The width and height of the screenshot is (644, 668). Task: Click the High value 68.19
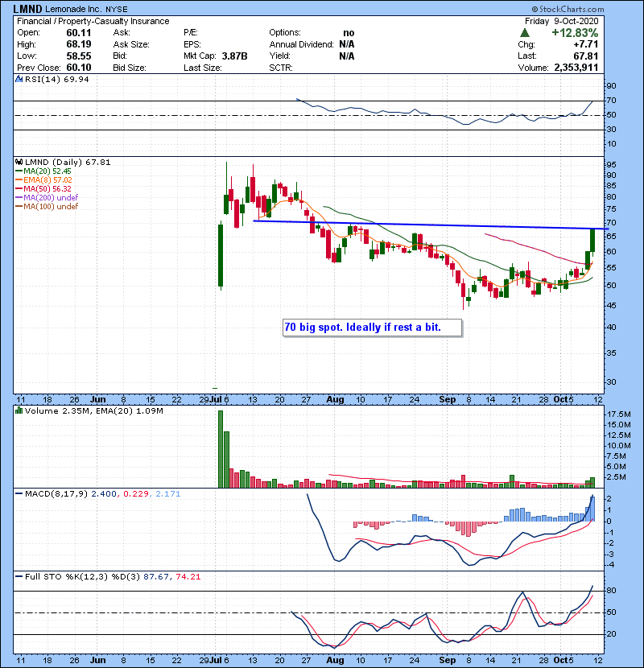click(x=78, y=44)
